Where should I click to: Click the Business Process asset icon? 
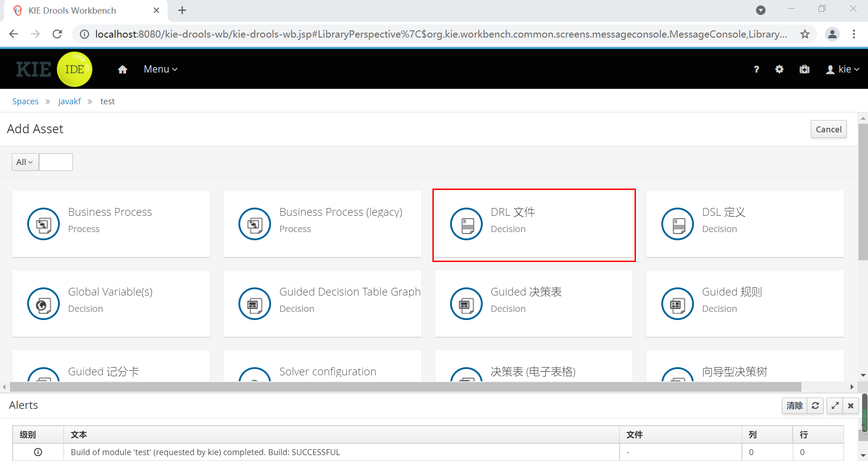pos(44,224)
